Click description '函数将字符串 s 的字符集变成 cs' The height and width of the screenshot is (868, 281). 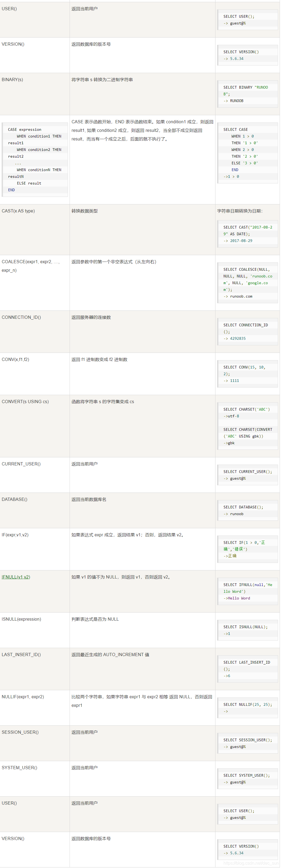103,401
